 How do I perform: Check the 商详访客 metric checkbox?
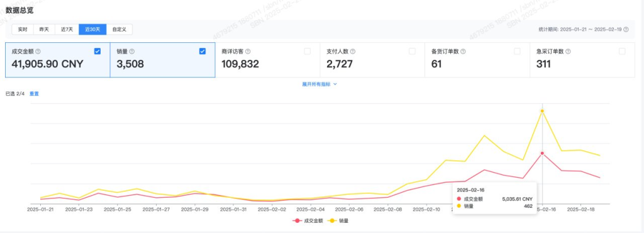307,52
